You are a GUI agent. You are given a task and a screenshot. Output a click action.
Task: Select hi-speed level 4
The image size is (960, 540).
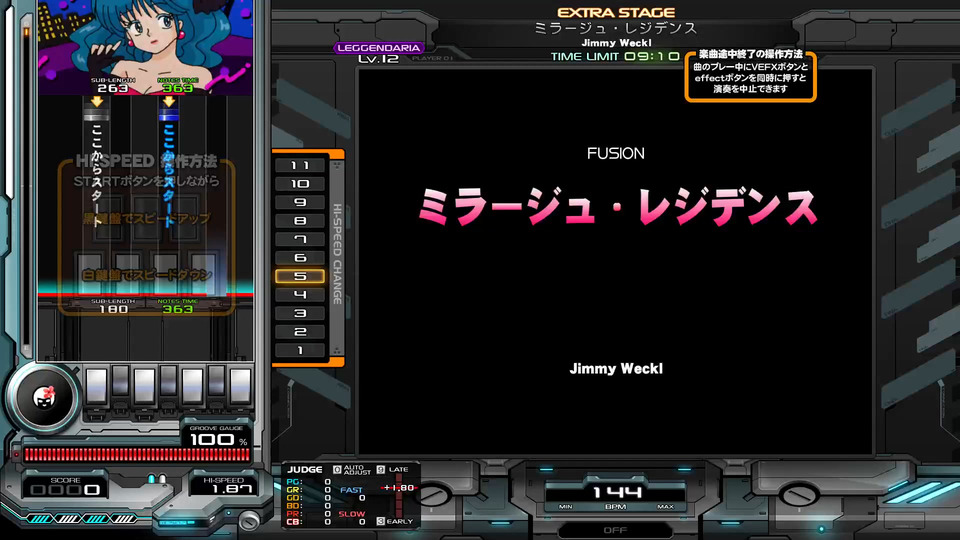300,294
